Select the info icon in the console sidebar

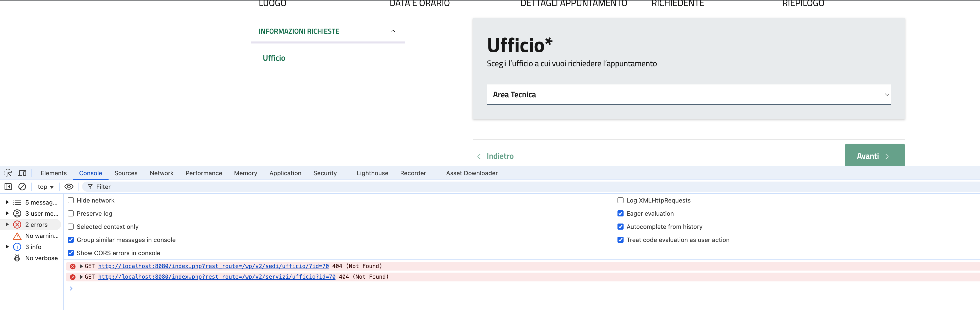pyautogui.click(x=17, y=247)
